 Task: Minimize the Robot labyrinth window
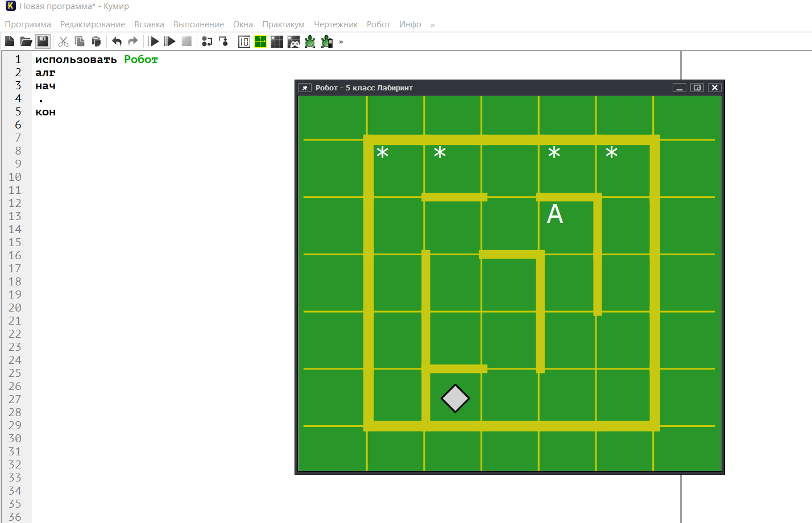coord(680,88)
